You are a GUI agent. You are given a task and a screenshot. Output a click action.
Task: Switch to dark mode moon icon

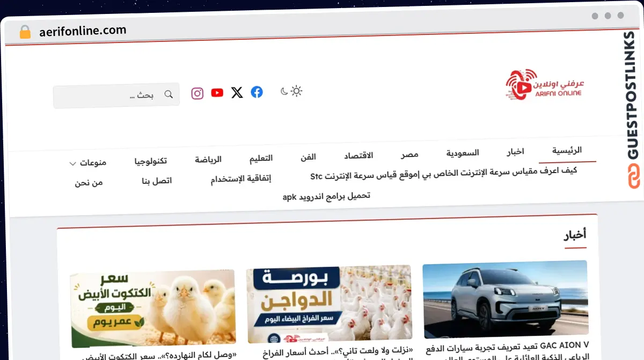pos(284,91)
